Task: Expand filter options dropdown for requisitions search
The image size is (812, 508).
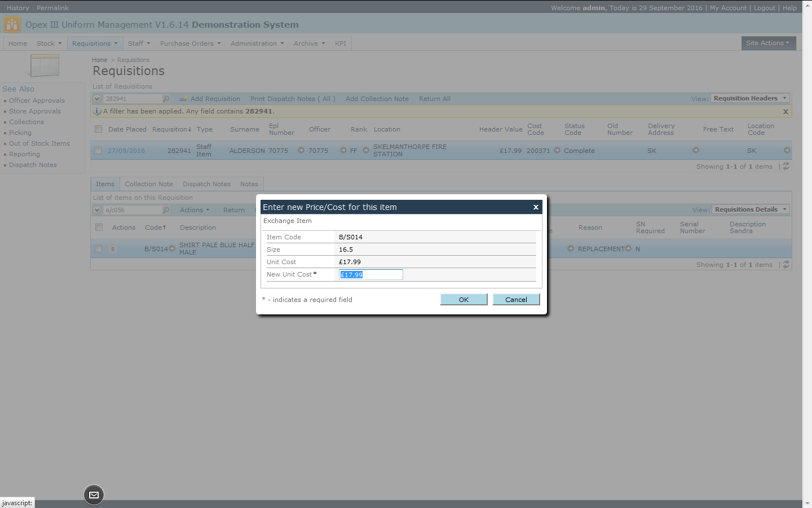Action: pyautogui.click(x=97, y=99)
